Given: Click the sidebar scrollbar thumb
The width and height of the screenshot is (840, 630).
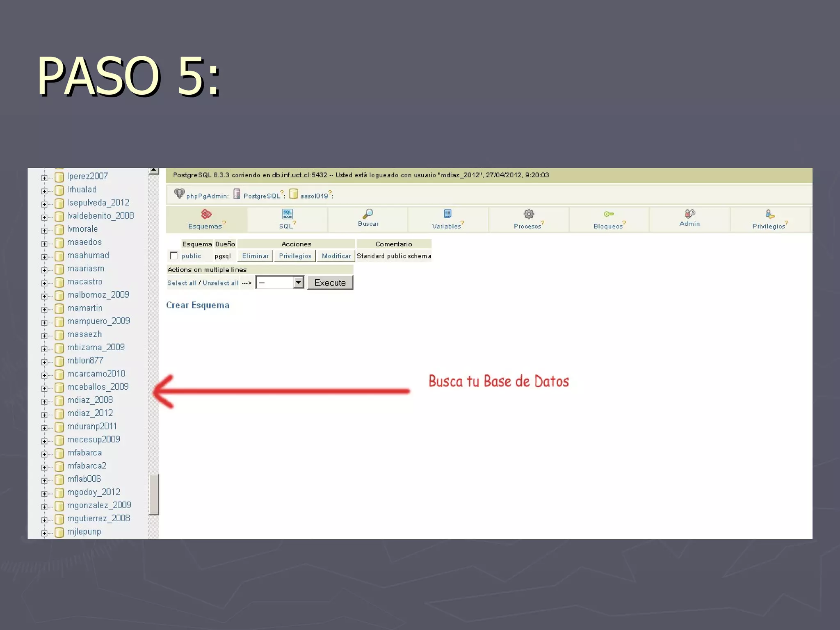Looking at the screenshot, I should coord(154,494).
